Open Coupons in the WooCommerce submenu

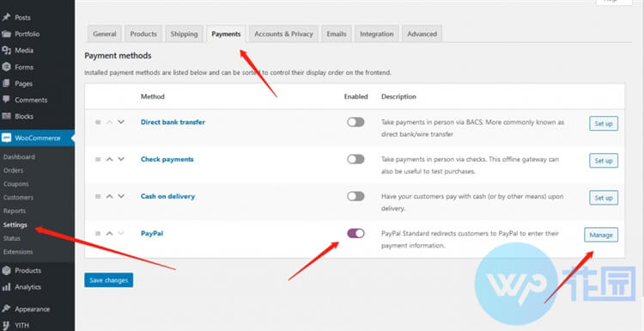(16, 184)
